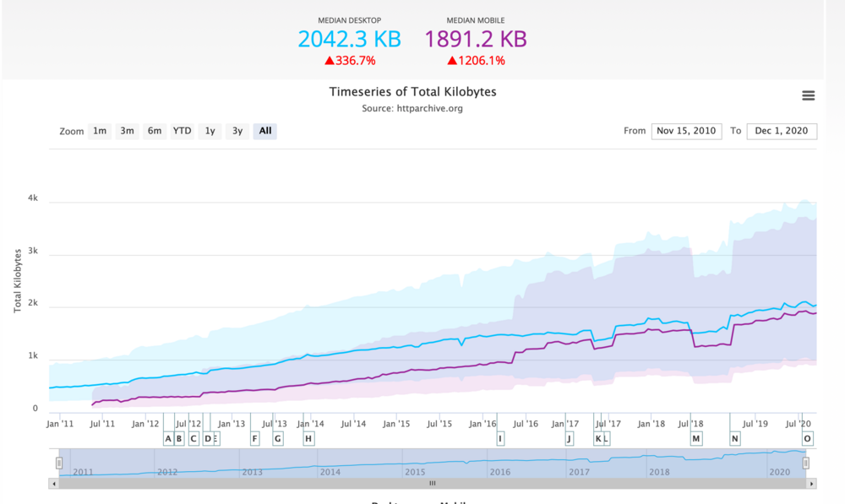Click the scrollbar right arrow
845x504 pixels.
[x=812, y=484]
